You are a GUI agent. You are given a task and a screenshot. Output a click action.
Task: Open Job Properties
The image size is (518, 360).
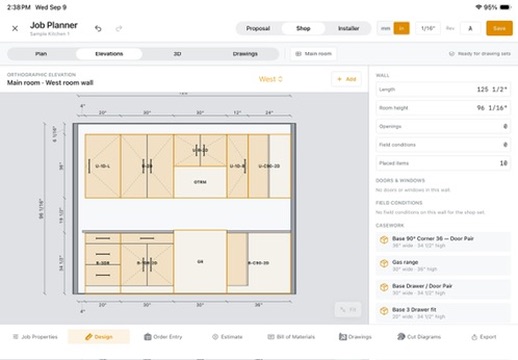coord(35,337)
